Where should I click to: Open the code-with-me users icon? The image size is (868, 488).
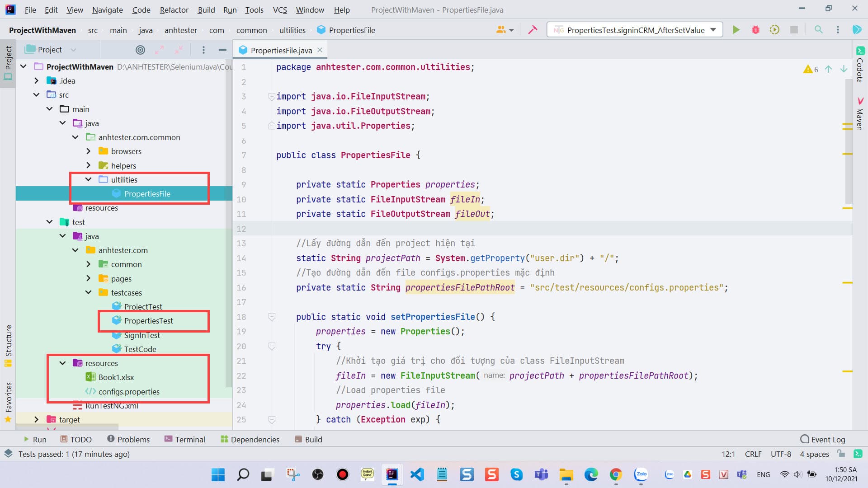tap(505, 30)
